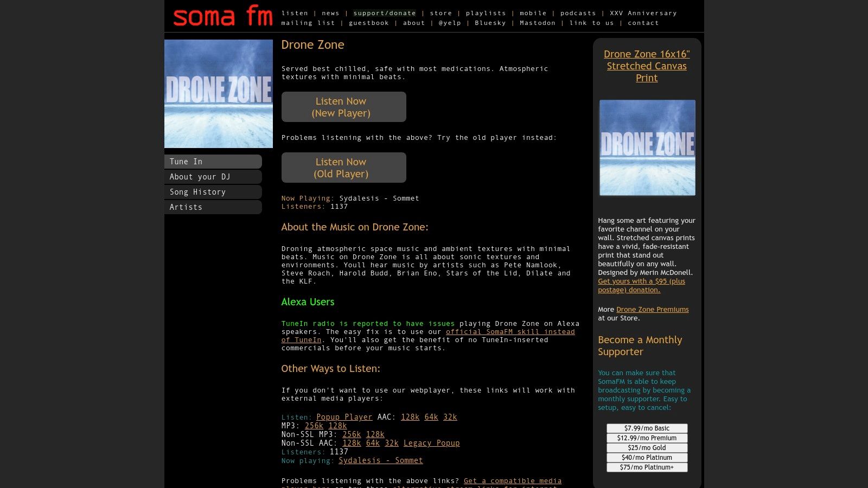Choose $12.99/mo Premium supporter plan
Image resolution: width=868 pixels, height=488 pixels.
click(647, 438)
